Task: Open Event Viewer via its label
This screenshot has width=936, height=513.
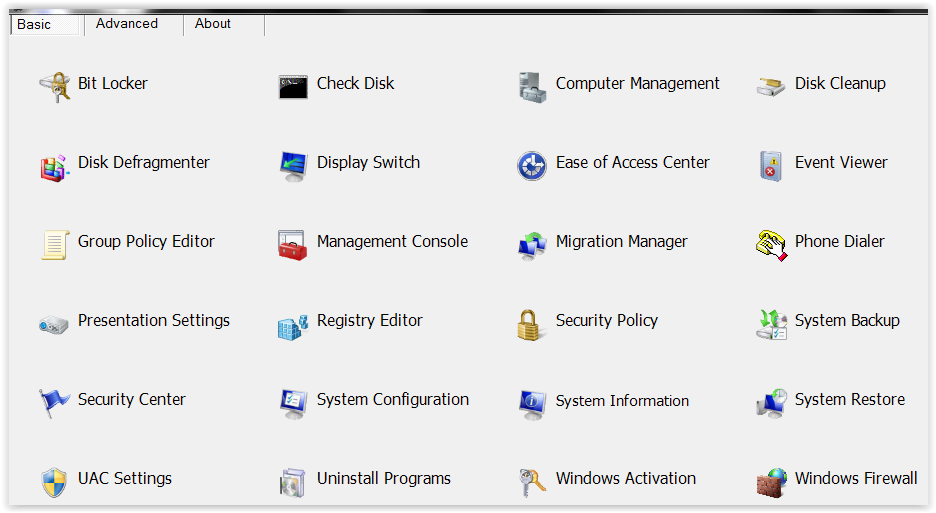Action: coord(841,163)
